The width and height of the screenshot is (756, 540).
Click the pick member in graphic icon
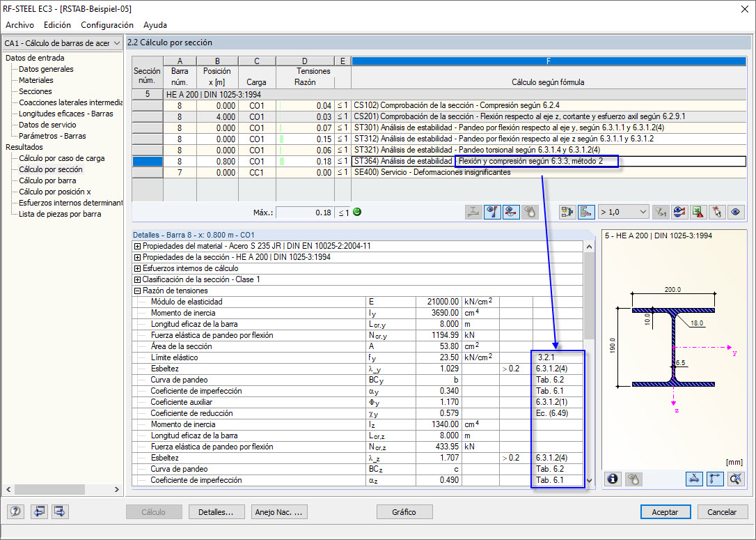pyautogui.click(x=716, y=212)
